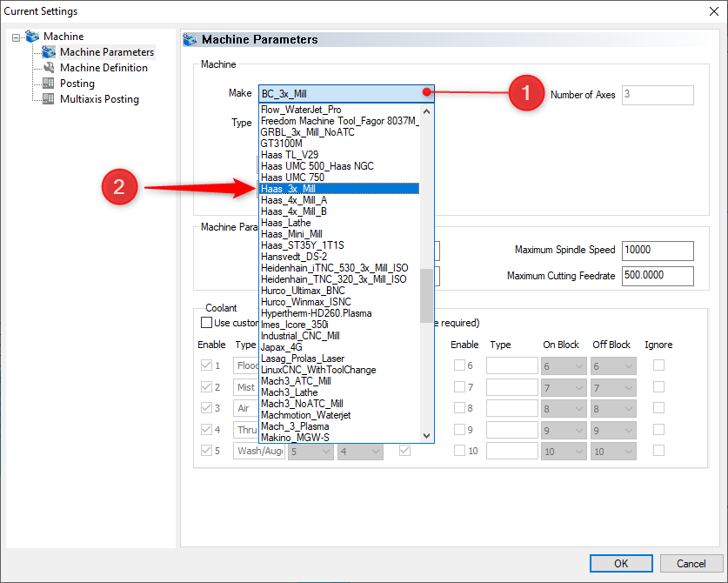Click the Machine root tree icon
This screenshot has height=583, width=728.
(x=32, y=37)
